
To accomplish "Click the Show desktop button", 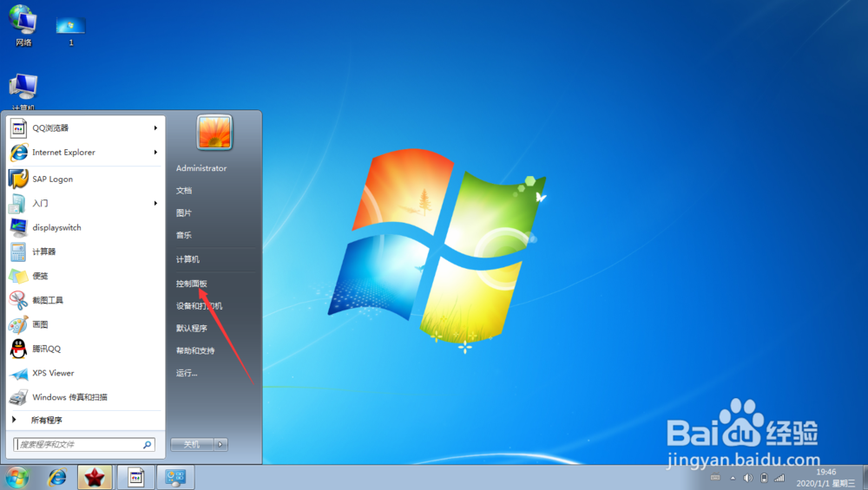I will click(x=865, y=478).
